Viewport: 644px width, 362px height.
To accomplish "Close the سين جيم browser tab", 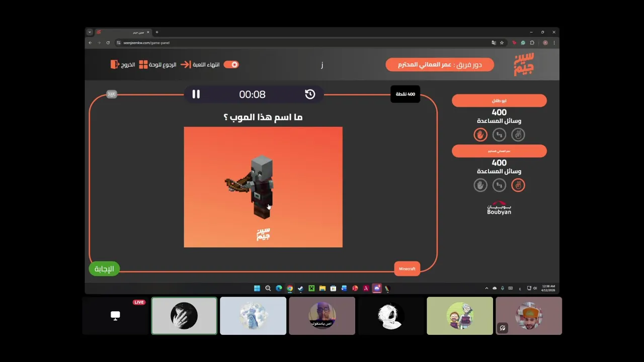I will coord(148,32).
